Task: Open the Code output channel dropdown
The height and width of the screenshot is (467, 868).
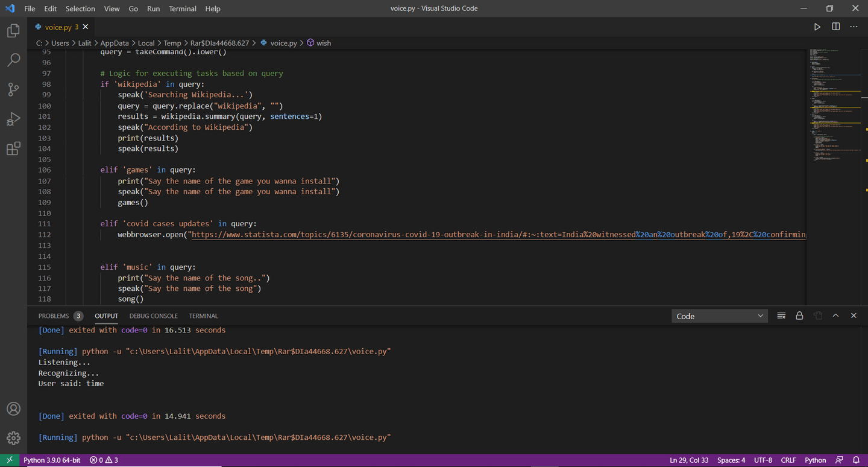Action: pyautogui.click(x=720, y=316)
